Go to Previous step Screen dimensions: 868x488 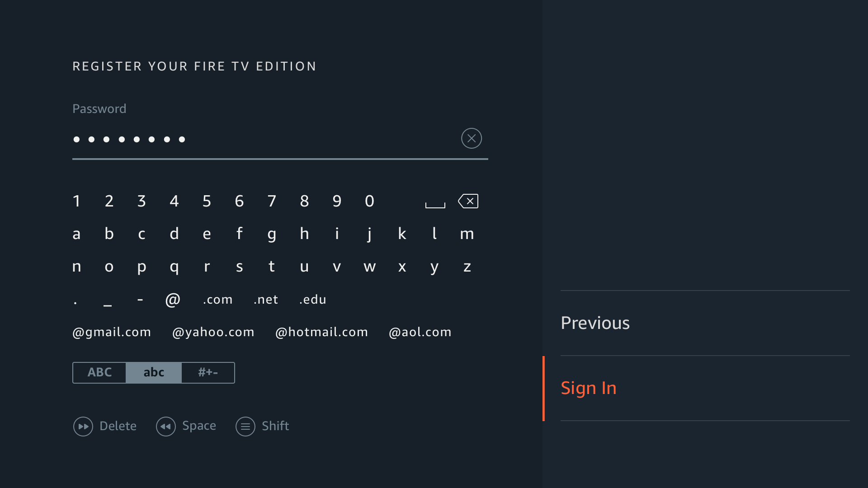[595, 323]
